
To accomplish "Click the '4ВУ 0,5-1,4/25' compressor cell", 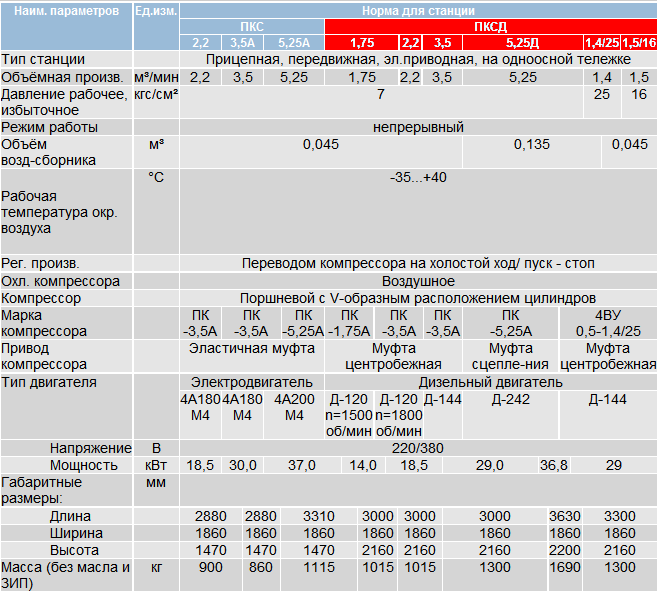I will [x=608, y=323].
